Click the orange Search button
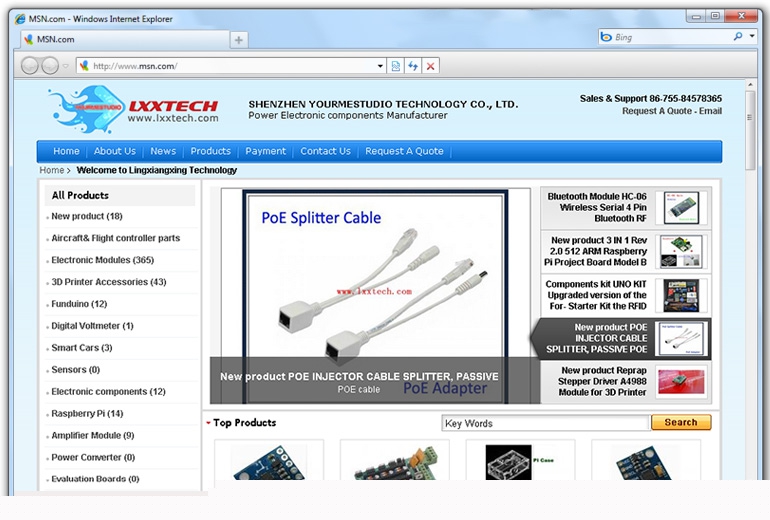 coord(681,422)
